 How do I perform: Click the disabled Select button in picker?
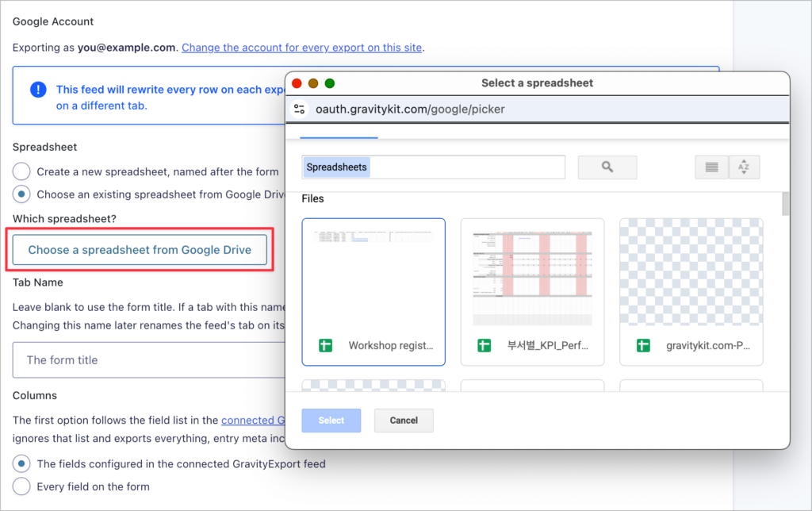(x=331, y=421)
